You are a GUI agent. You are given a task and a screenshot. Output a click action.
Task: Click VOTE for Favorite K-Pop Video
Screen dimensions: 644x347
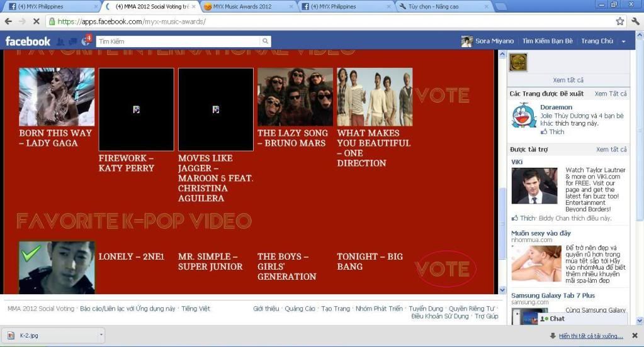pos(443,269)
